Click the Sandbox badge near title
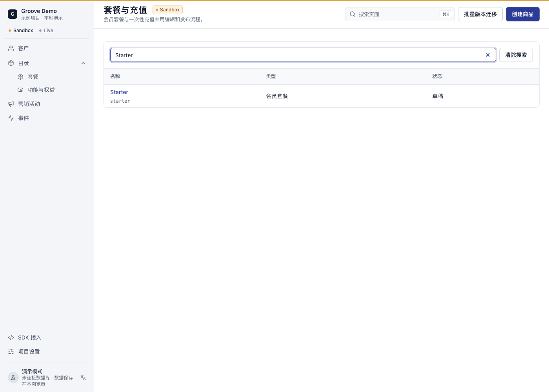The image size is (549, 392). (167, 10)
